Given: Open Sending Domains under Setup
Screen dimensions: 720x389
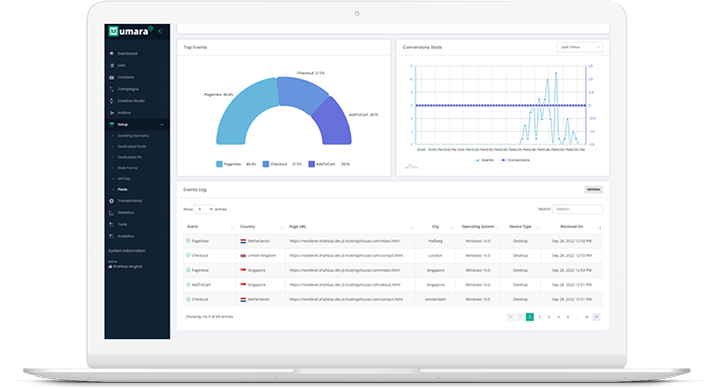Looking at the screenshot, I should pos(133,136).
